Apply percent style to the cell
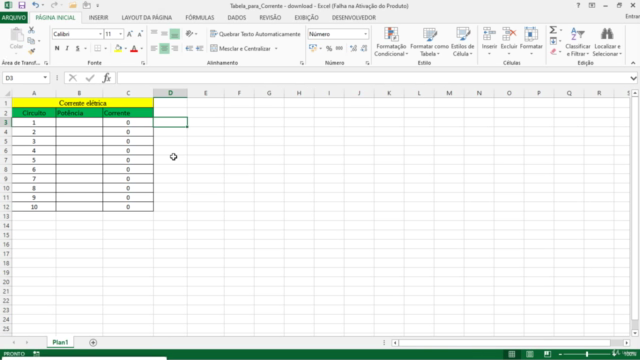Viewport: 640px width, 360px height. pyautogui.click(x=329, y=49)
